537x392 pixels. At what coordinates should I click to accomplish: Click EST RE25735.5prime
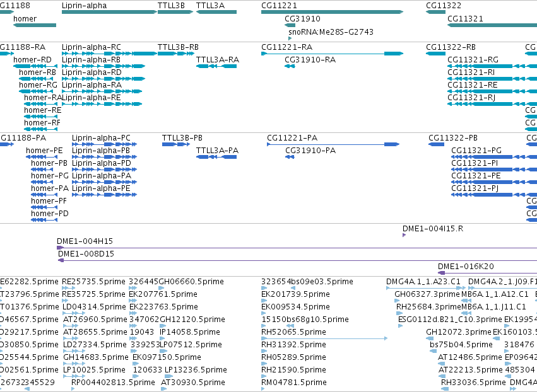pos(93,282)
